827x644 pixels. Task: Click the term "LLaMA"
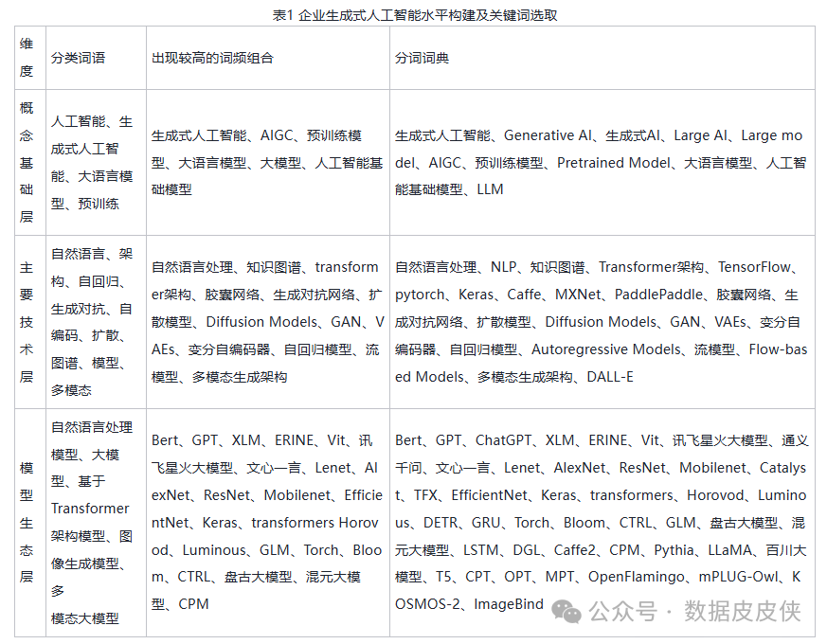[730, 550]
